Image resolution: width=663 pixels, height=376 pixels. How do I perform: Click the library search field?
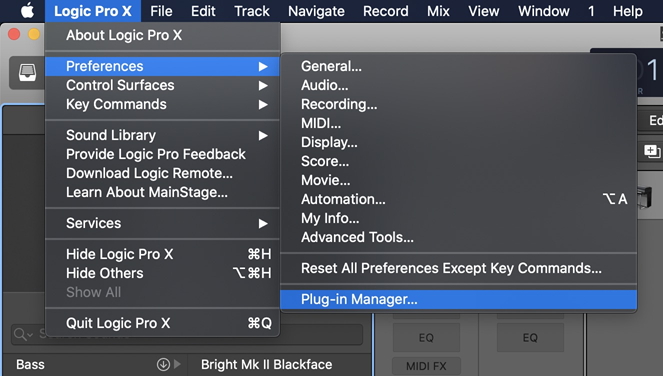click(x=186, y=335)
